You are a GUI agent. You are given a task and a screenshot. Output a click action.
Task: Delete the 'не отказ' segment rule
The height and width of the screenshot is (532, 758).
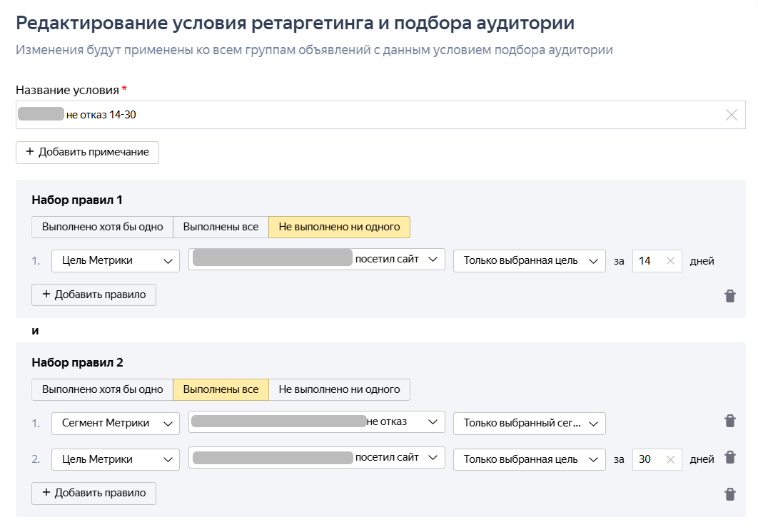coord(729,421)
